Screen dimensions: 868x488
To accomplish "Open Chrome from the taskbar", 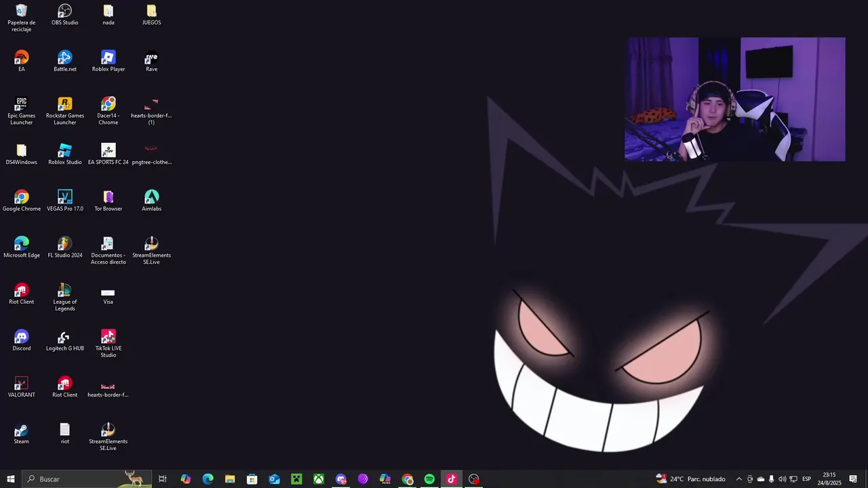I will [407, 479].
